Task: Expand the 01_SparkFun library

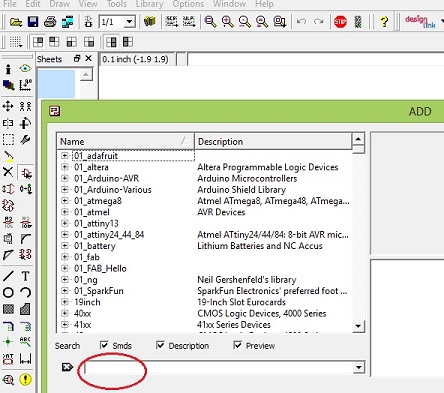Action: point(65,291)
